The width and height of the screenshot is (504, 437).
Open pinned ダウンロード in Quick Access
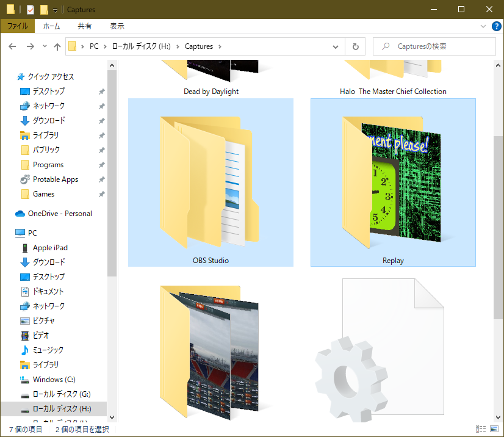[49, 121]
